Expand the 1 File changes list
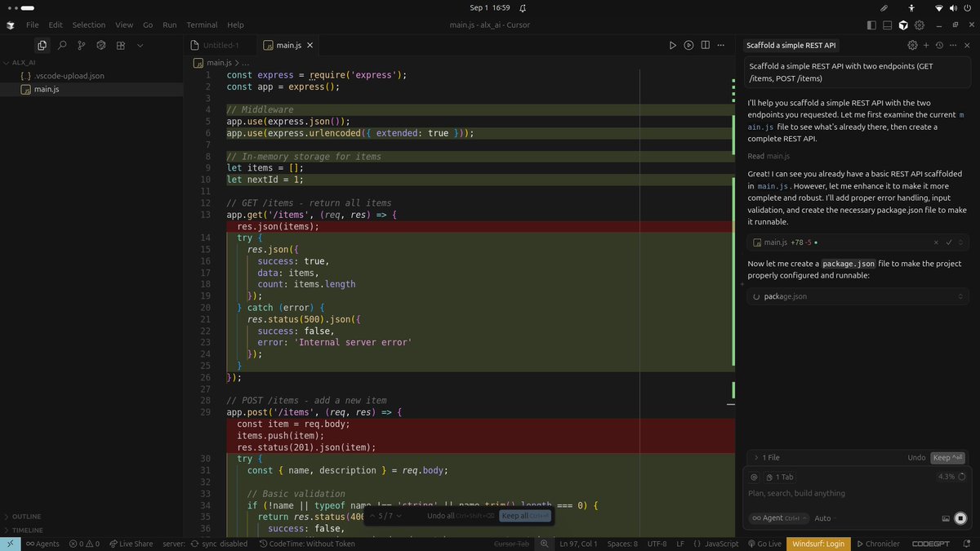The image size is (980, 551). (x=765, y=458)
